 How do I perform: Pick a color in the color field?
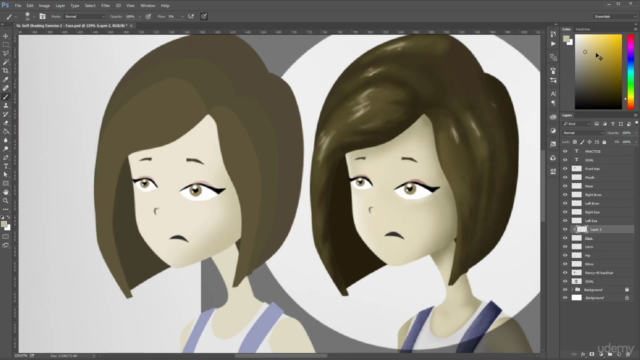click(x=598, y=72)
